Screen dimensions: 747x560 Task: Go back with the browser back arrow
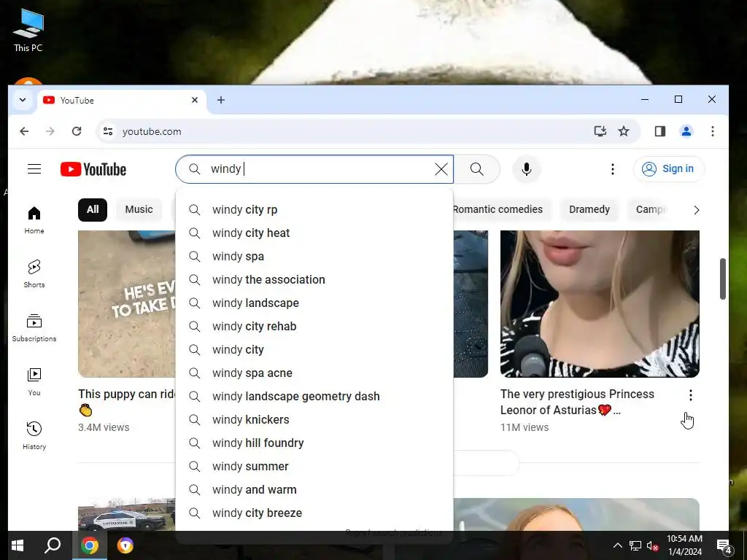point(24,131)
